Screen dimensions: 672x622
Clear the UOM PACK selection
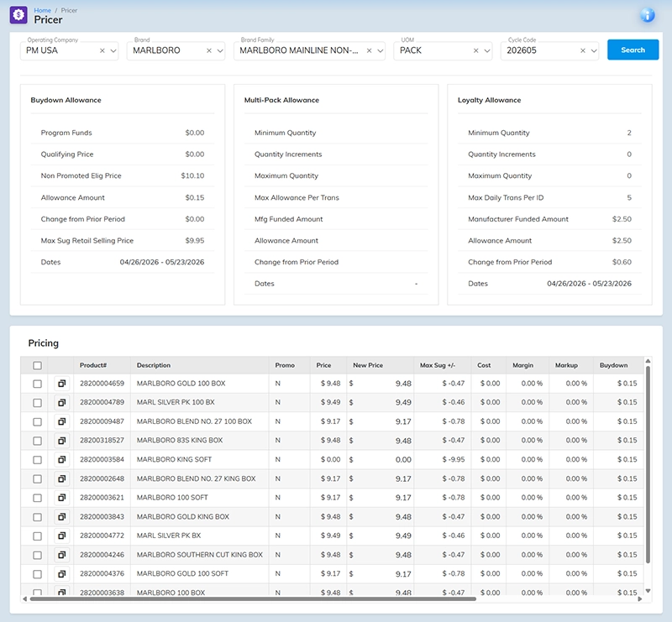point(475,50)
